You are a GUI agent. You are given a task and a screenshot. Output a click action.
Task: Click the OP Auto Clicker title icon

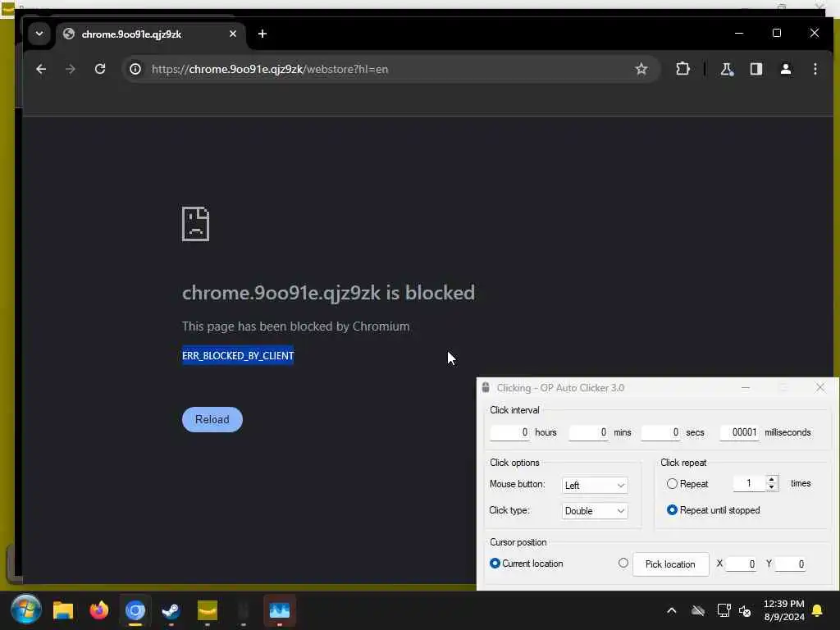point(486,388)
